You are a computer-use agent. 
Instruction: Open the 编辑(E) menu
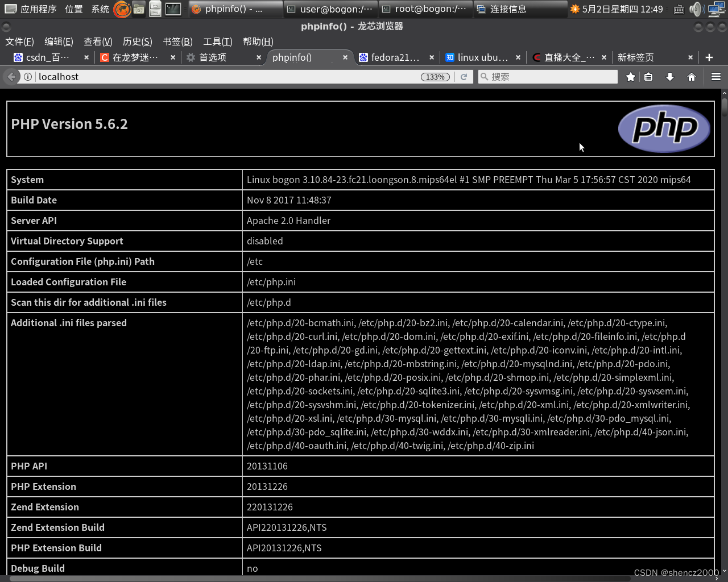pos(59,41)
